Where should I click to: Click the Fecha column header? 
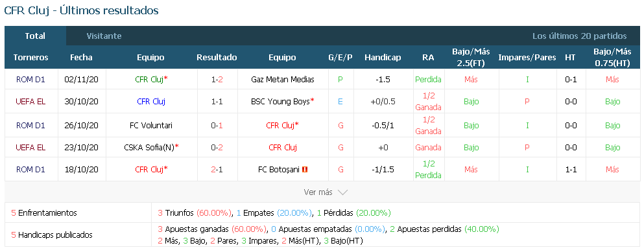[x=81, y=58]
